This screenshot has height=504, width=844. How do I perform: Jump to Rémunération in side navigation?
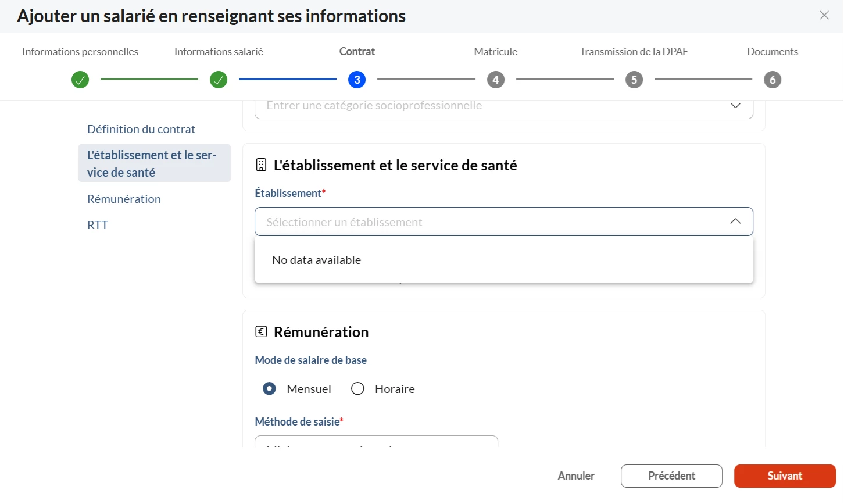[124, 199]
